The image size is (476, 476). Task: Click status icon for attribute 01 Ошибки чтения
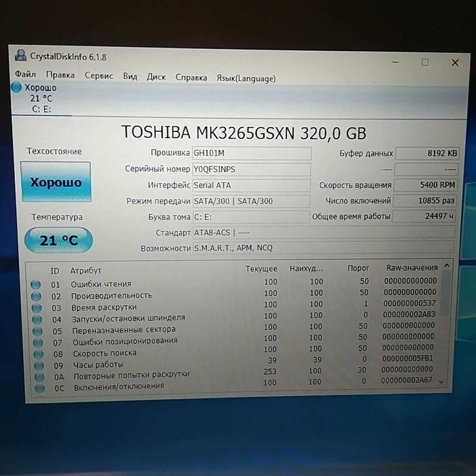click(x=35, y=284)
